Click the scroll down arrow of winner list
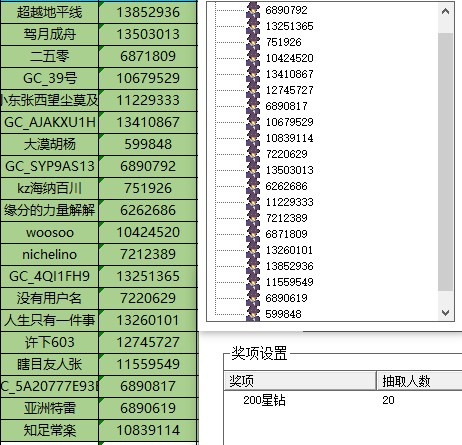The height and width of the screenshot is (445, 462). pyautogui.click(x=445, y=313)
